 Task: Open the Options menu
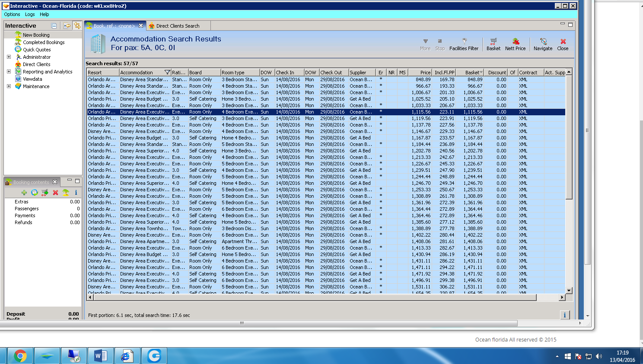tap(12, 14)
